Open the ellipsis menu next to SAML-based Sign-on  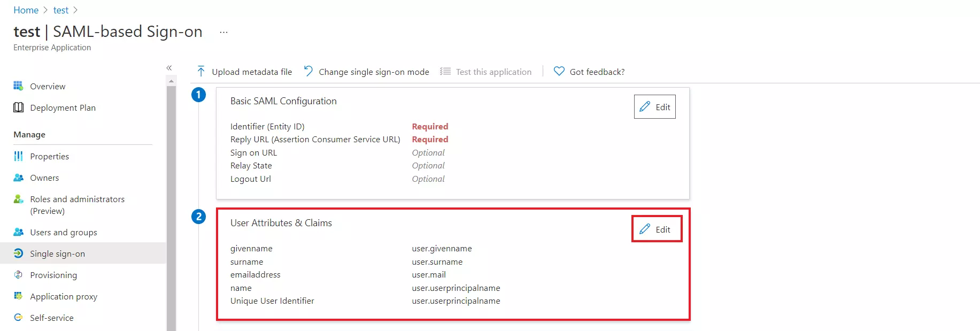click(223, 32)
